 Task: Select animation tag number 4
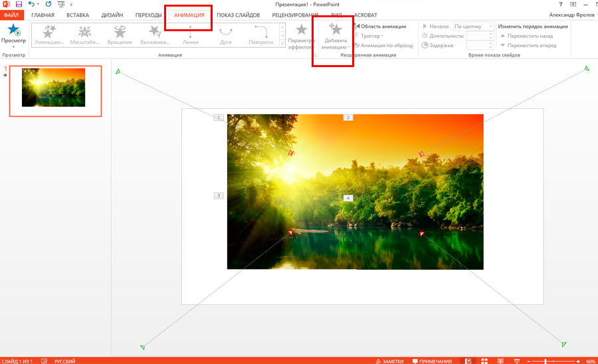tap(348, 198)
